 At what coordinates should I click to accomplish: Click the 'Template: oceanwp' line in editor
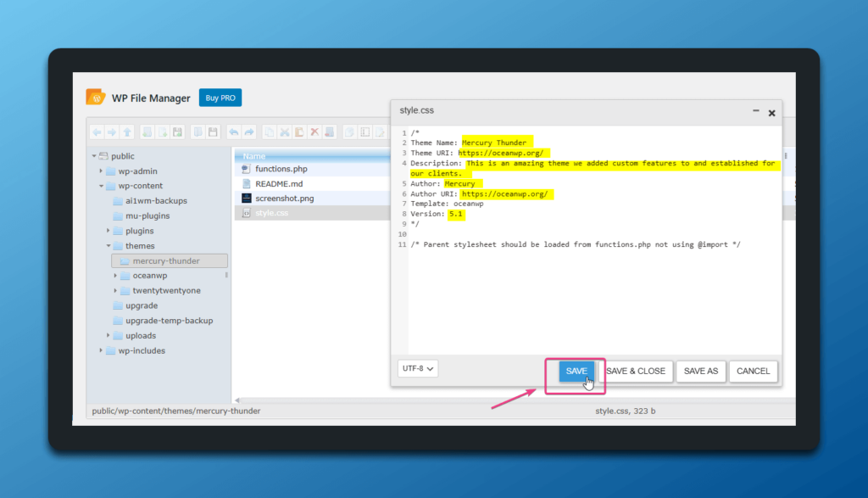coord(447,204)
